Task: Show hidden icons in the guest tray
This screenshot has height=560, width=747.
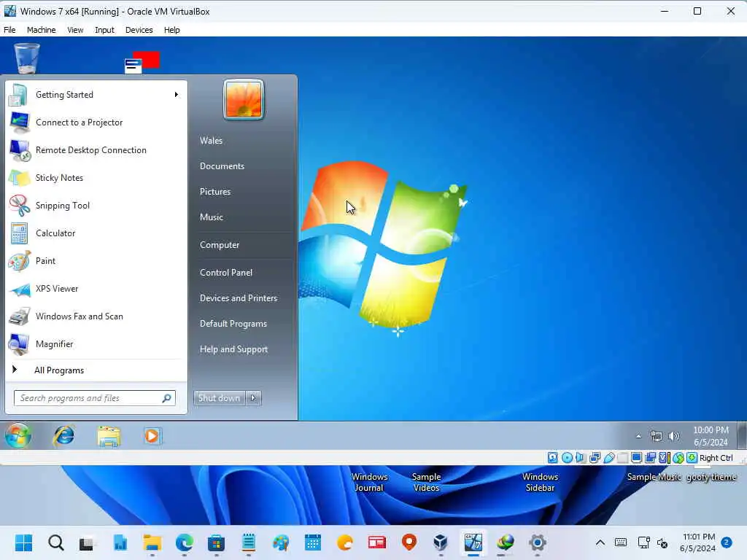Action: pyautogui.click(x=638, y=436)
